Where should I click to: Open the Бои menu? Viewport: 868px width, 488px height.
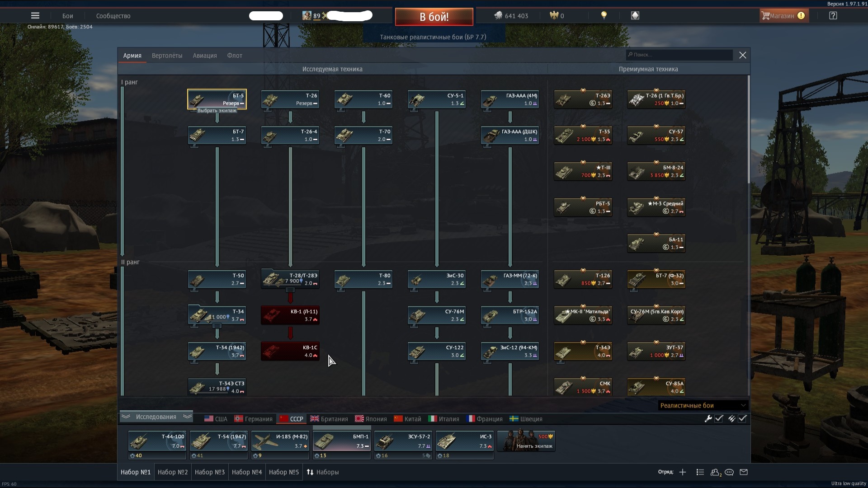[68, 16]
